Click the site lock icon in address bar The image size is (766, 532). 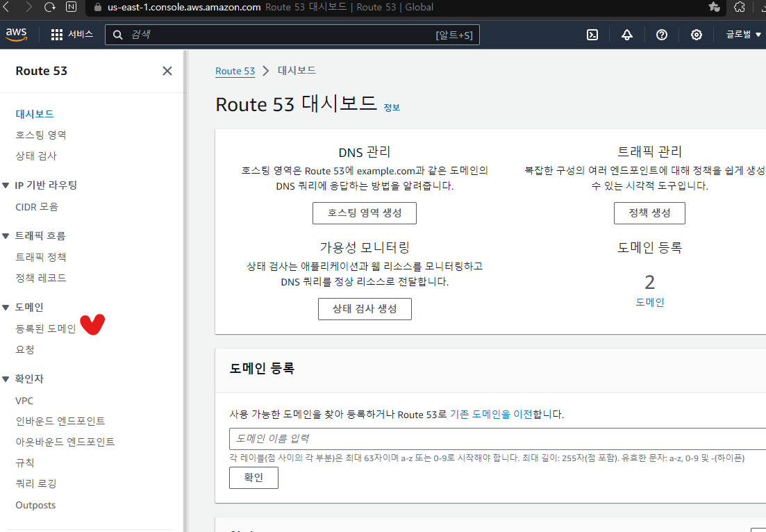point(98,8)
